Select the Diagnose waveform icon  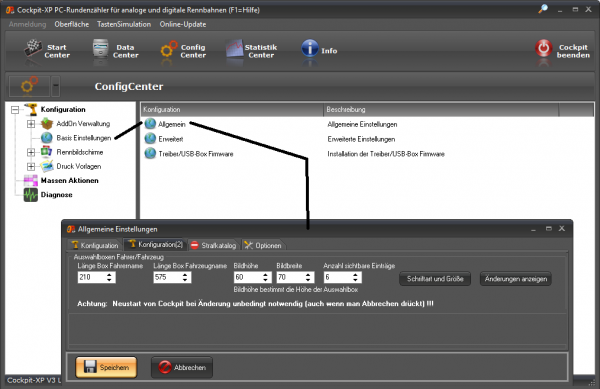(31, 195)
